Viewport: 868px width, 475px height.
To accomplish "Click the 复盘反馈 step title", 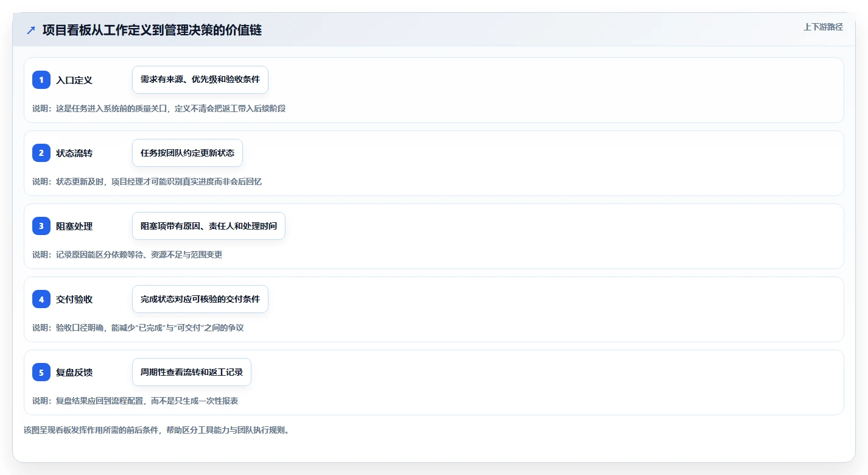I will click(74, 373).
